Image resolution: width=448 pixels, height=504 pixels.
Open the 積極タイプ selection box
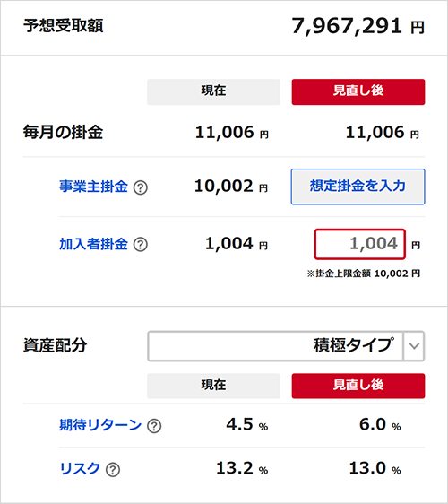(286, 346)
